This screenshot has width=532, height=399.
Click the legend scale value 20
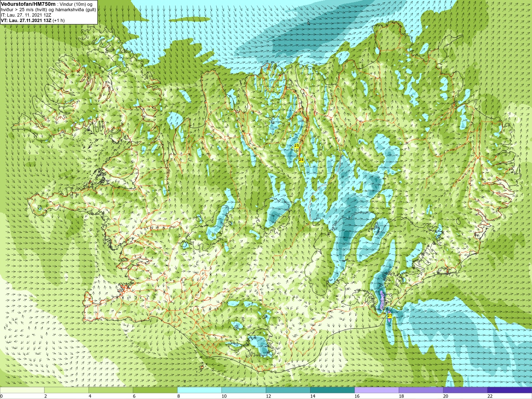(x=446, y=396)
